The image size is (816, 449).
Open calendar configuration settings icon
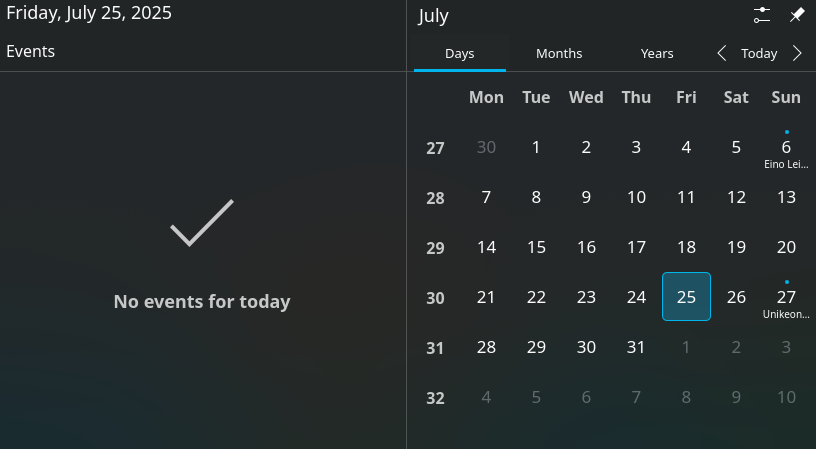tap(762, 15)
